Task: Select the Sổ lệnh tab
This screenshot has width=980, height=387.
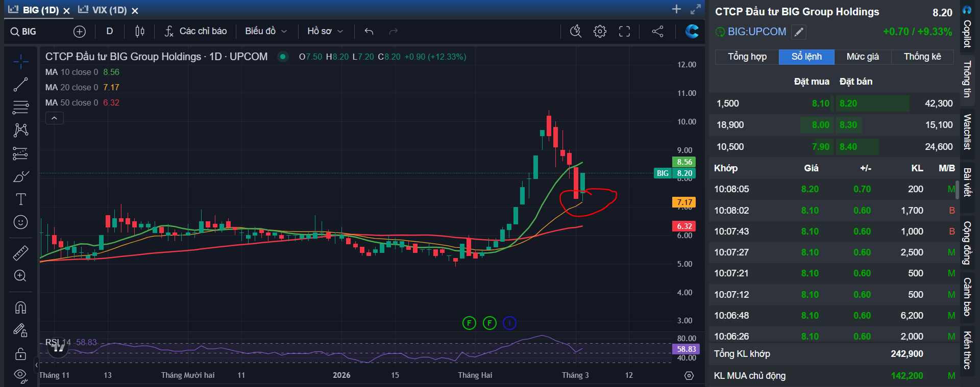Action: pos(806,57)
